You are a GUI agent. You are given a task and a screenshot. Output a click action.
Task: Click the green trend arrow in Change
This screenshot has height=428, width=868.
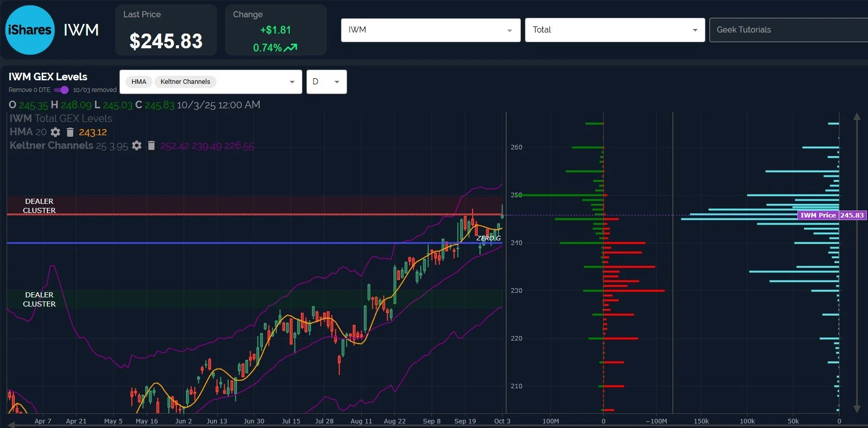(x=291, y=48)
